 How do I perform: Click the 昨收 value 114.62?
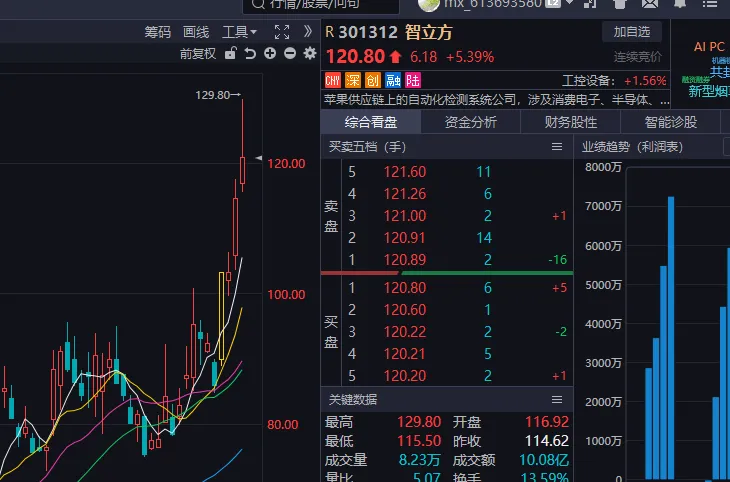point(547,441)
